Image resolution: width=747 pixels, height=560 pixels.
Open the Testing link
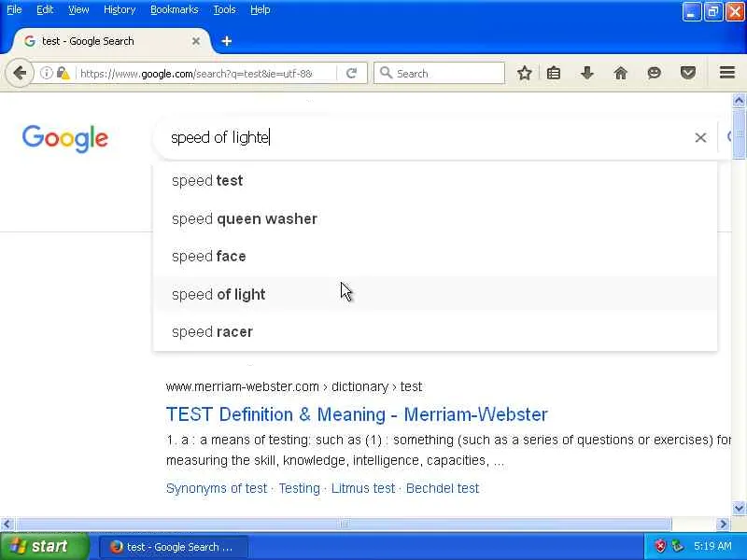pos(299,488)
